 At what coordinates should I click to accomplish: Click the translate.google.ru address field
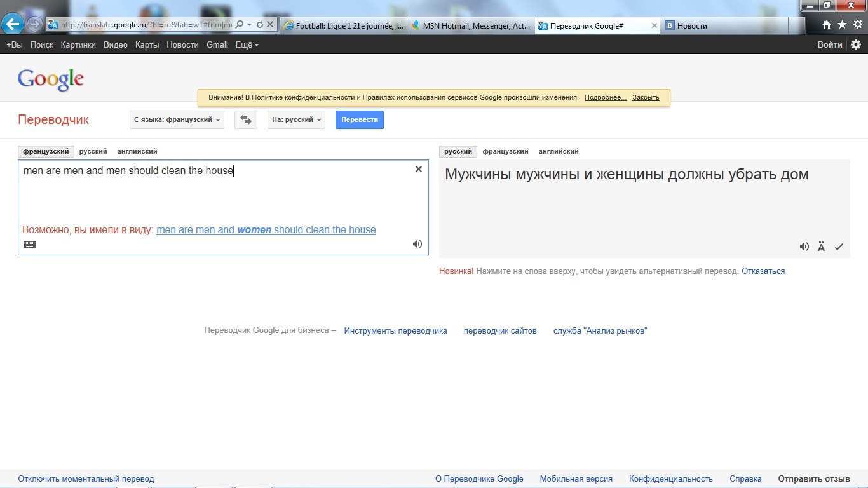pyautogui.click(x=146, y=25)
